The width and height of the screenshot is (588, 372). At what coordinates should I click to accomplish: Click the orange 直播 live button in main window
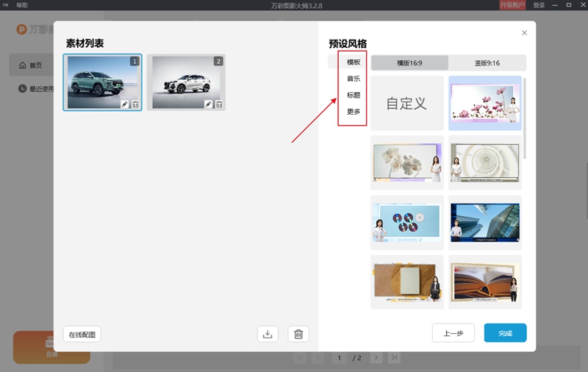point(51,348)
